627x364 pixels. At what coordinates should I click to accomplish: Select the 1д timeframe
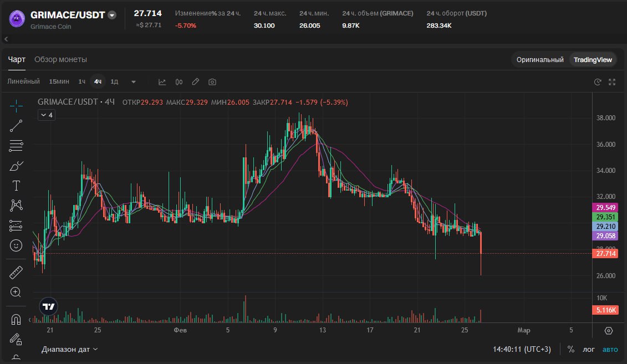click(114, 81)
